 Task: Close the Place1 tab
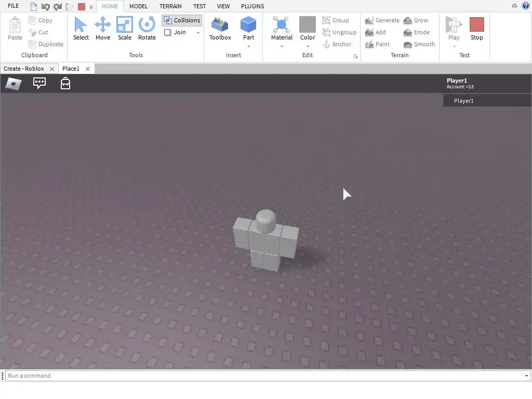click(x=87, y=69)
